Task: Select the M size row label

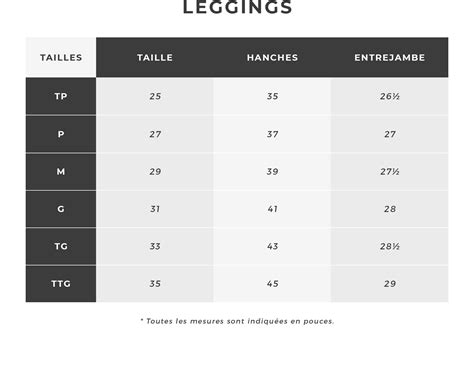Action: [61, 171]
